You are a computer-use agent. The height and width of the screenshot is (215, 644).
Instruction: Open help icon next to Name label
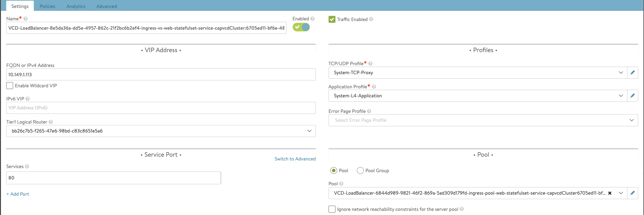coord(26,19)
